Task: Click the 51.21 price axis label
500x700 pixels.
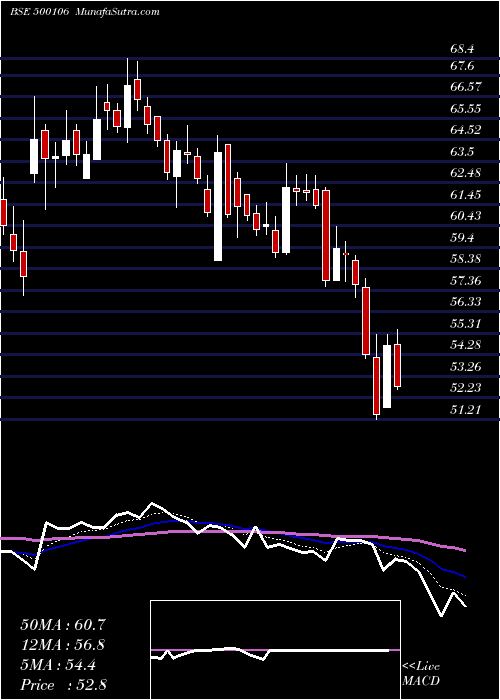Action: click(465, 409)
